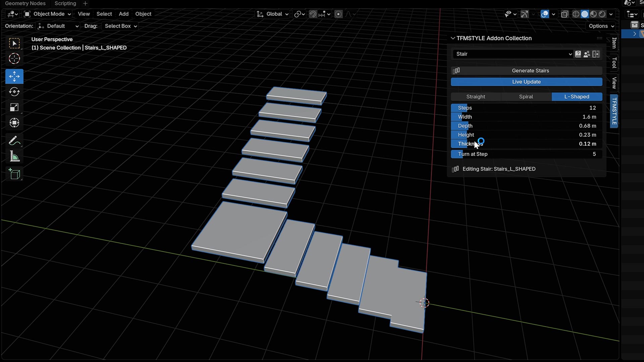
Task: Select the Add Cube tool
Action: pos(14,174)
